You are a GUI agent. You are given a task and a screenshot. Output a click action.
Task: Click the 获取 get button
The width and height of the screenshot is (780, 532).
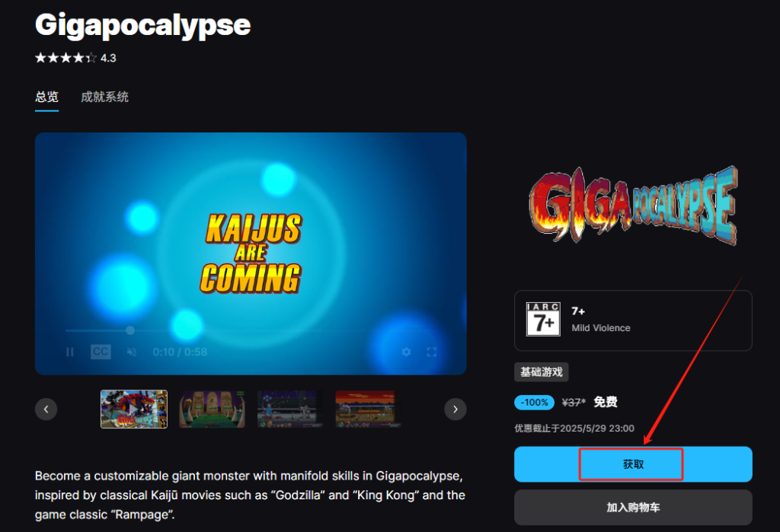(x=633, y=464)
